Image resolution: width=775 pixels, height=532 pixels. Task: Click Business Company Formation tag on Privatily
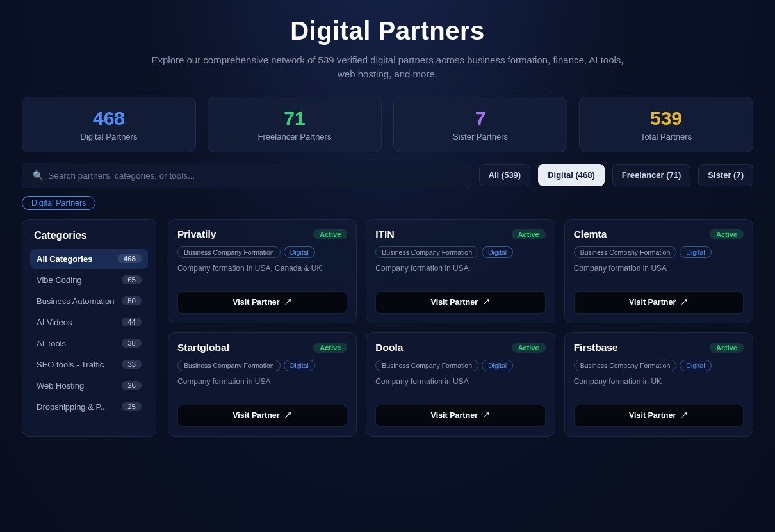coord(229,252)
